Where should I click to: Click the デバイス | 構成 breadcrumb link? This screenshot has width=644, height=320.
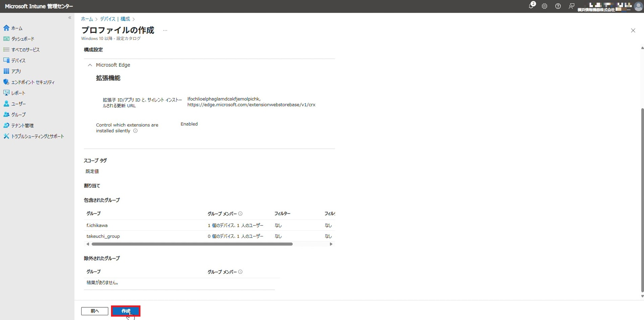pyautogui.click(x=115, y=19)
